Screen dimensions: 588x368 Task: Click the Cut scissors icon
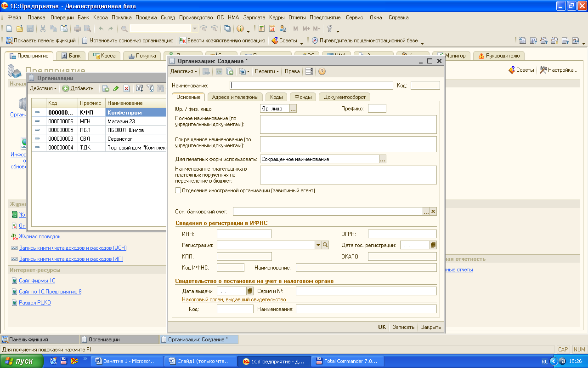pos(43,29)
